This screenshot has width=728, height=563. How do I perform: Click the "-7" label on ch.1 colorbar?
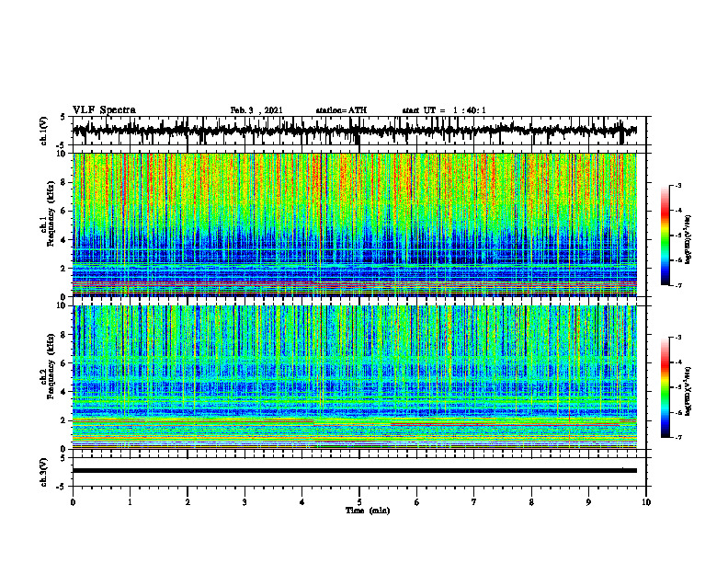678,285
